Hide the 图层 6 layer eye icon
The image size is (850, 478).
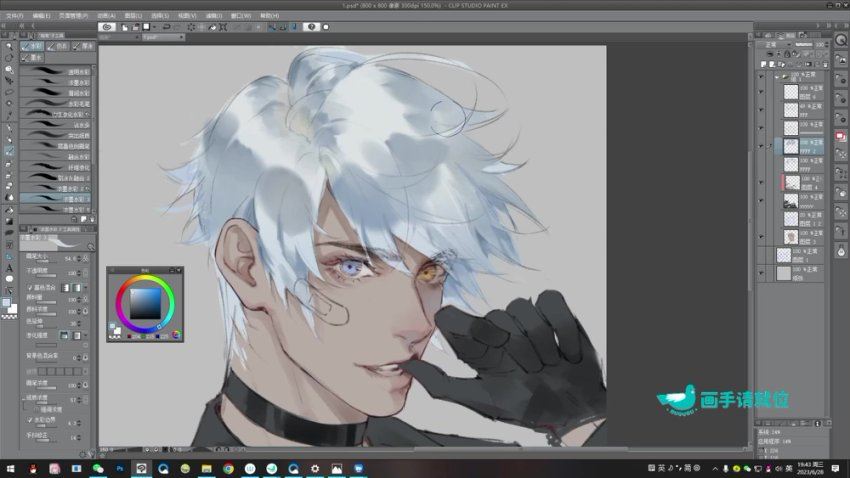click(x=761, y=92)
